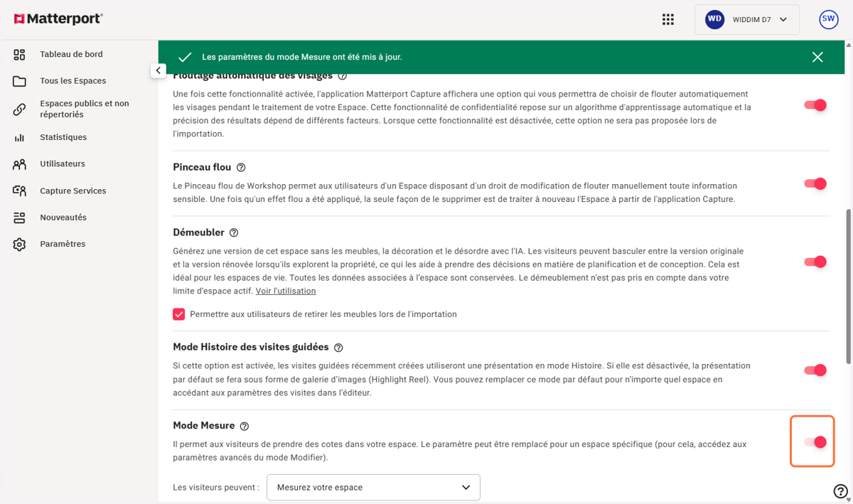Screen dimensions: 853x504
Task: Click the Voir l'utilisation link
Action: 286,291
